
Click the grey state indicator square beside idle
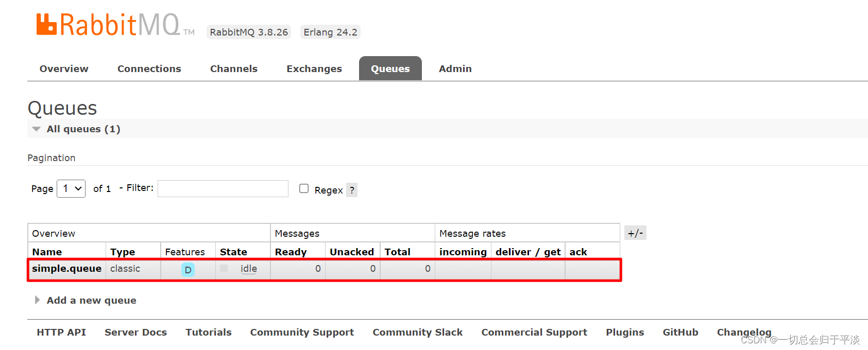point(224,268)
